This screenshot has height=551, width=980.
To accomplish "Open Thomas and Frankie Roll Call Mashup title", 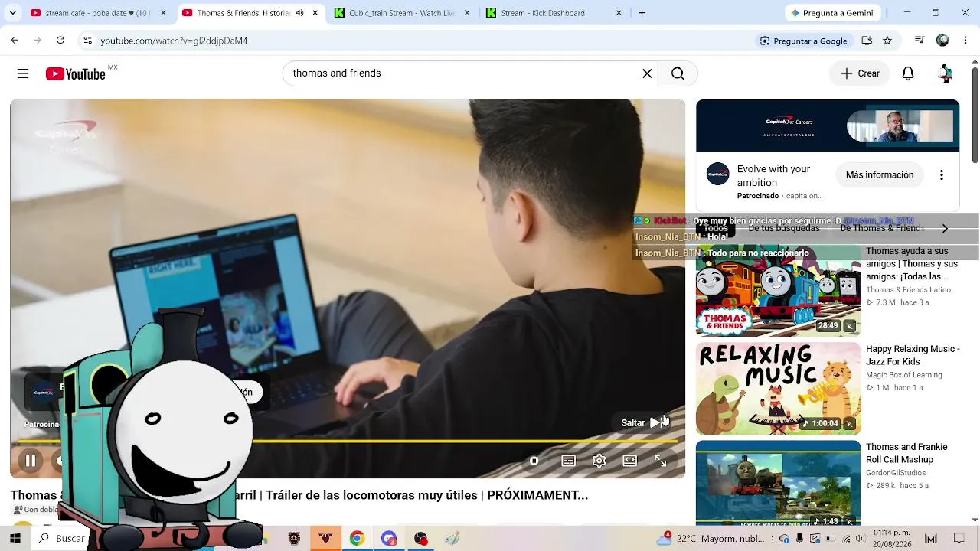I will [906, 453].
